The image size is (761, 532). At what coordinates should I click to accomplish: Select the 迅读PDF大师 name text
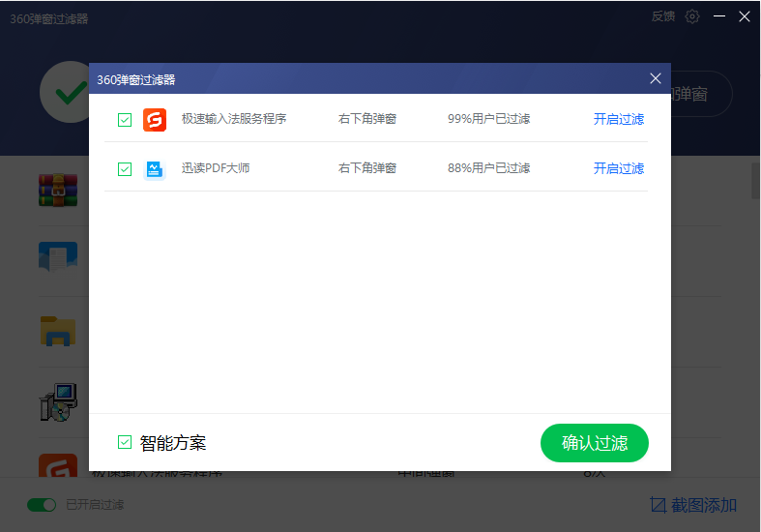click(216, 168)
